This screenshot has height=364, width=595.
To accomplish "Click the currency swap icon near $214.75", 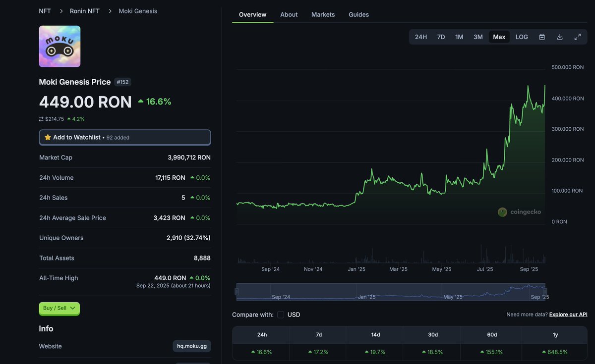I will coord(41,119).
